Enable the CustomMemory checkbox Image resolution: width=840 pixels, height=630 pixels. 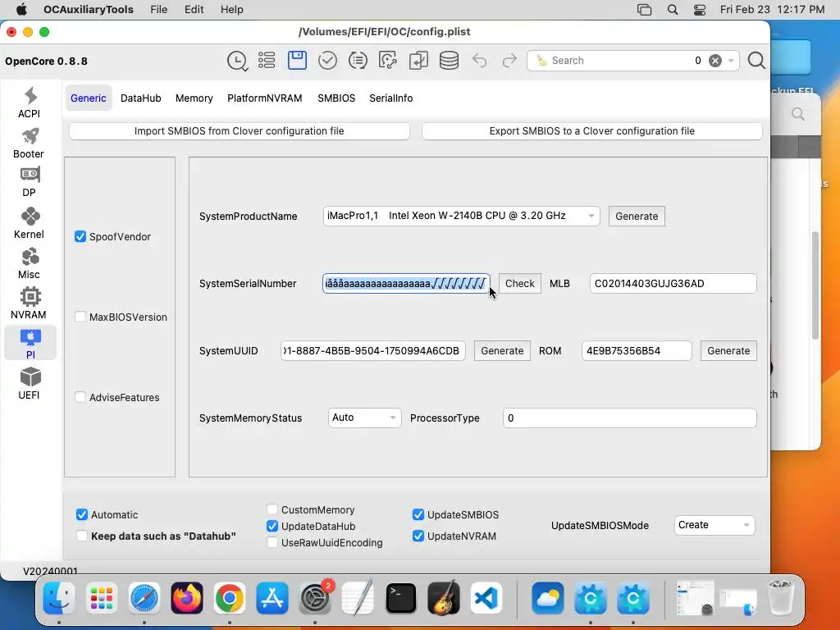point(272,509)
